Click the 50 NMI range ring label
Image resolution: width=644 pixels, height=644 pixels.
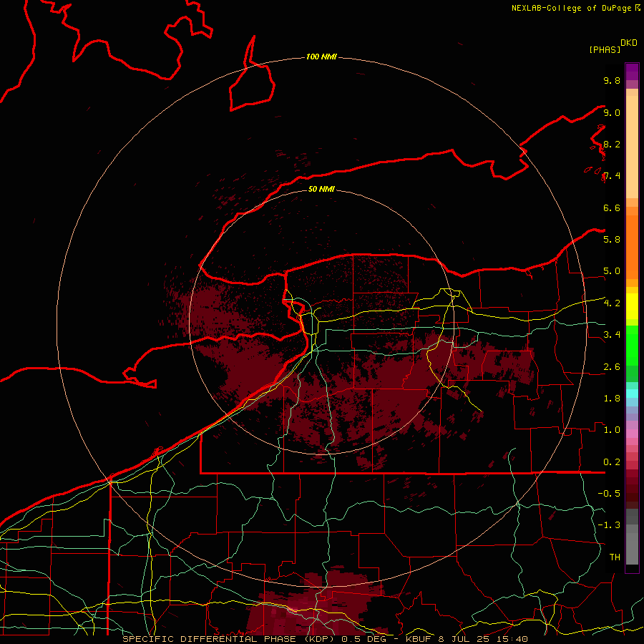tap(321, 189)
